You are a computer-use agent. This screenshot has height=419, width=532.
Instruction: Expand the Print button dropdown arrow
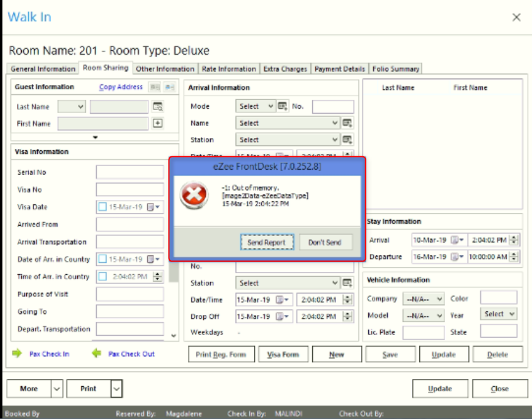pyautogui.click(x=116, y=389)
